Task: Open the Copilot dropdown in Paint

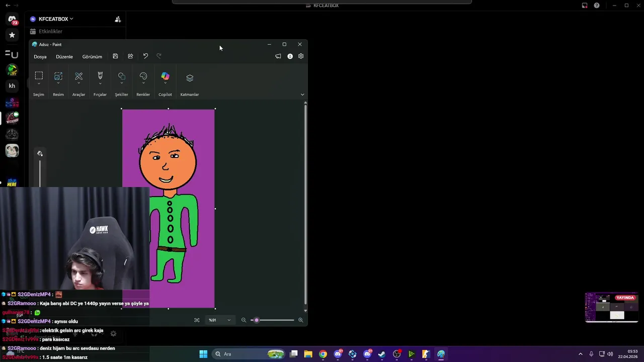Action: tap(165, 84)
